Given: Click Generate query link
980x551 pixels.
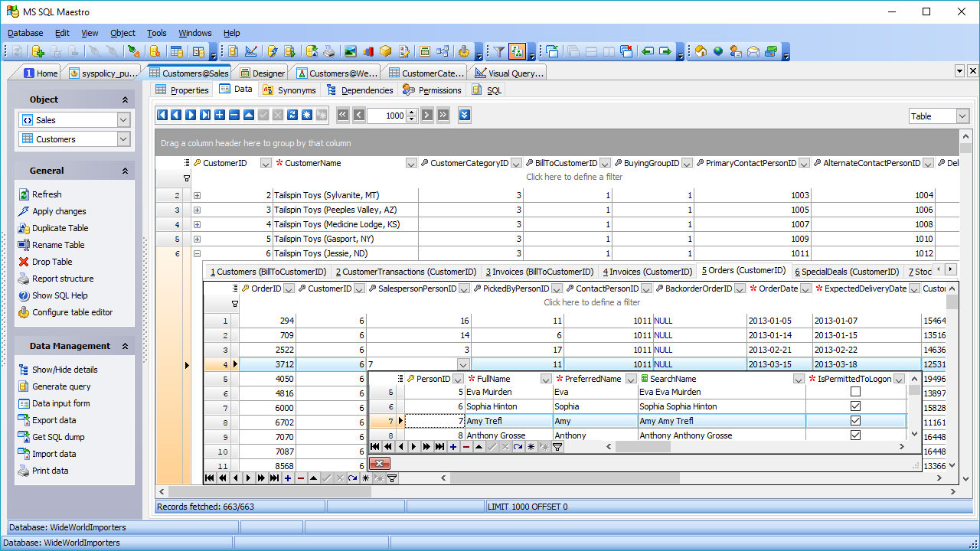Looking at the screenshot, I should pos(61,386).
